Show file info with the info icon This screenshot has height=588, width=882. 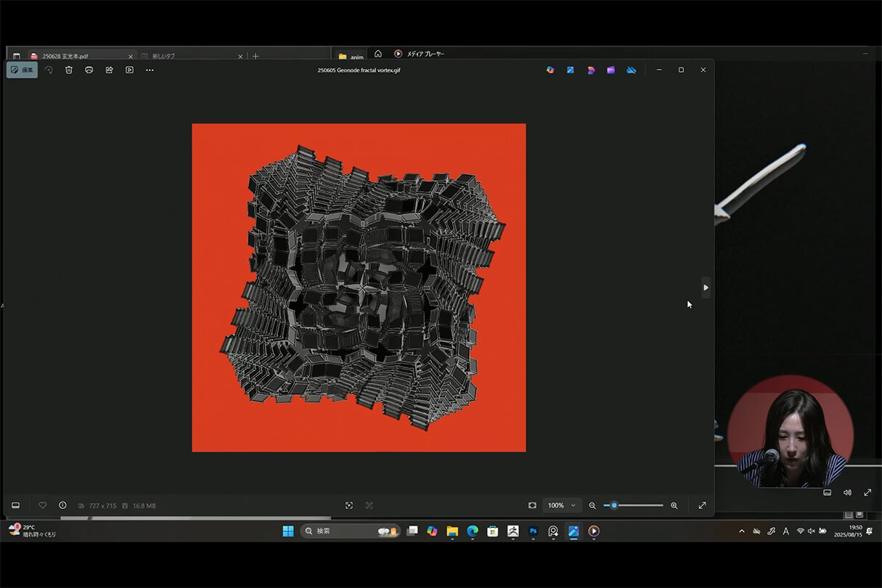click(x=62, y=505)
